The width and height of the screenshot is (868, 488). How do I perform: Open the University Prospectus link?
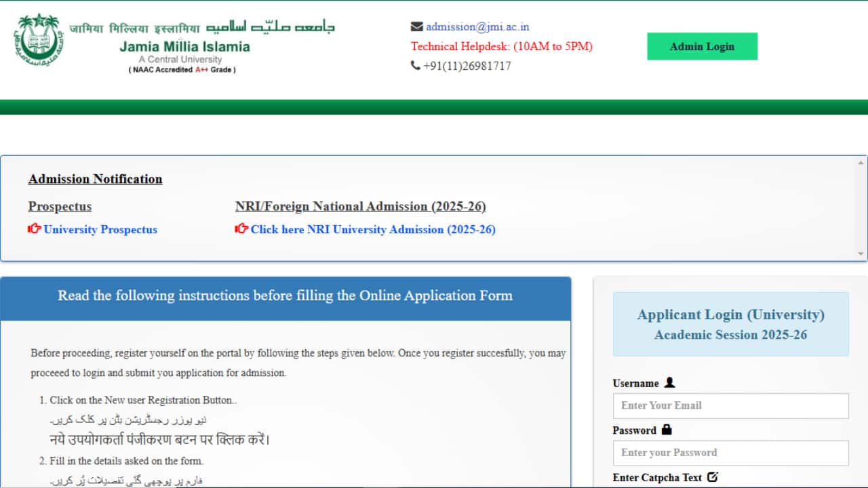click(100, 230)
